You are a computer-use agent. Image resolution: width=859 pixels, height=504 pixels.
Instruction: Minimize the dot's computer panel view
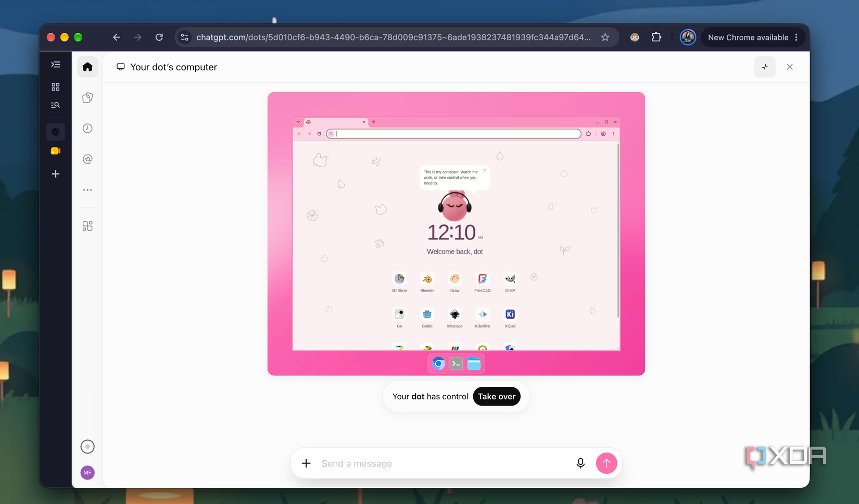[x=765, y=67]
